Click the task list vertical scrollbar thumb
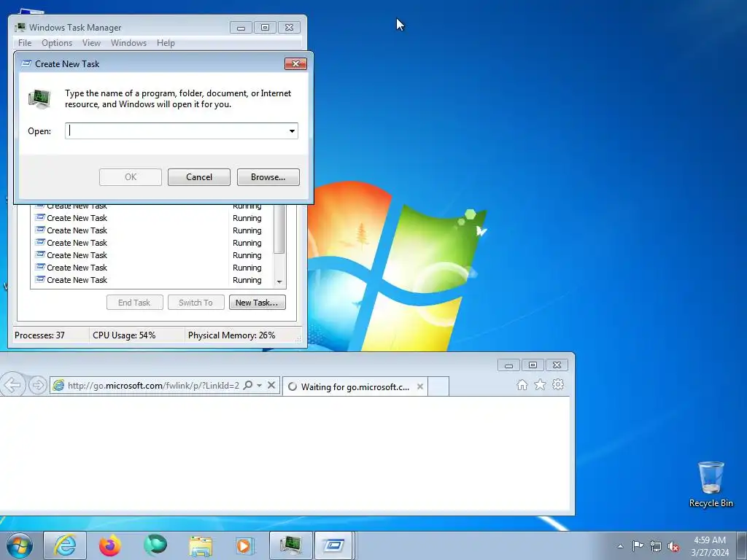 click(x=279, y=228)
